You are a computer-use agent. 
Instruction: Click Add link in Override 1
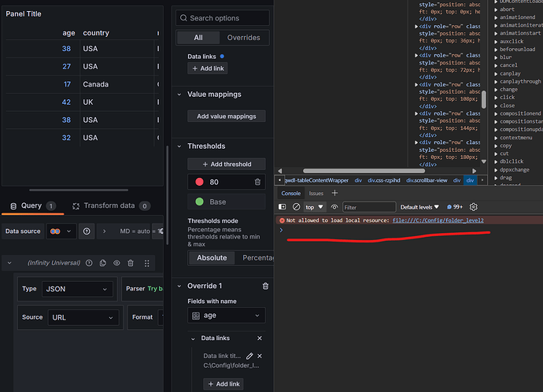coord(223,384)
